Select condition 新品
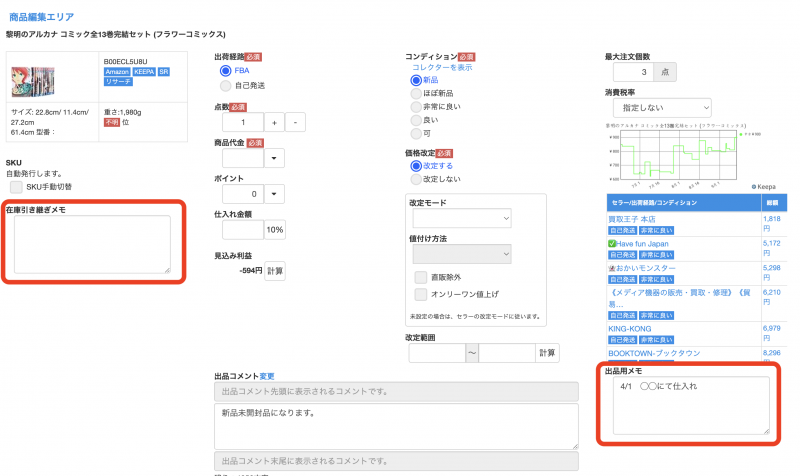The image size is (800, 476). 416,80
